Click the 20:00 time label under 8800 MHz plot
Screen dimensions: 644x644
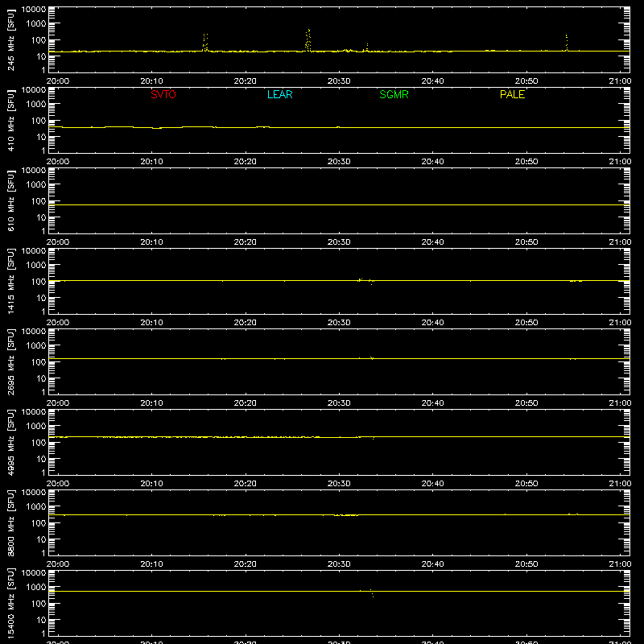(58, 564)
